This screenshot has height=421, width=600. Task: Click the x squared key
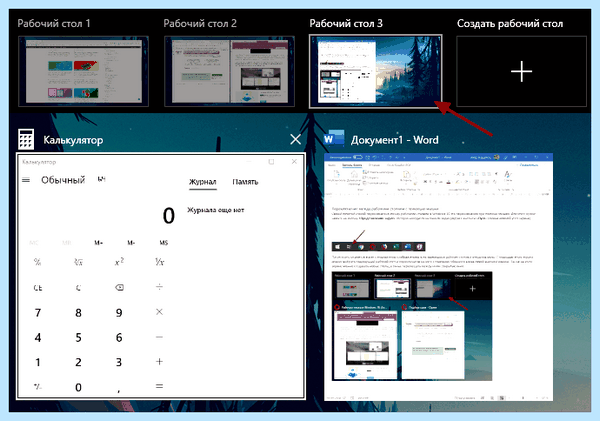119,262
